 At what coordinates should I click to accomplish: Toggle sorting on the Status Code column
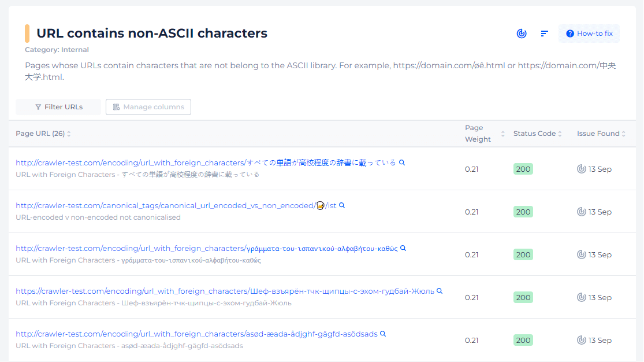pyautogui.click(x=560, y=134)
